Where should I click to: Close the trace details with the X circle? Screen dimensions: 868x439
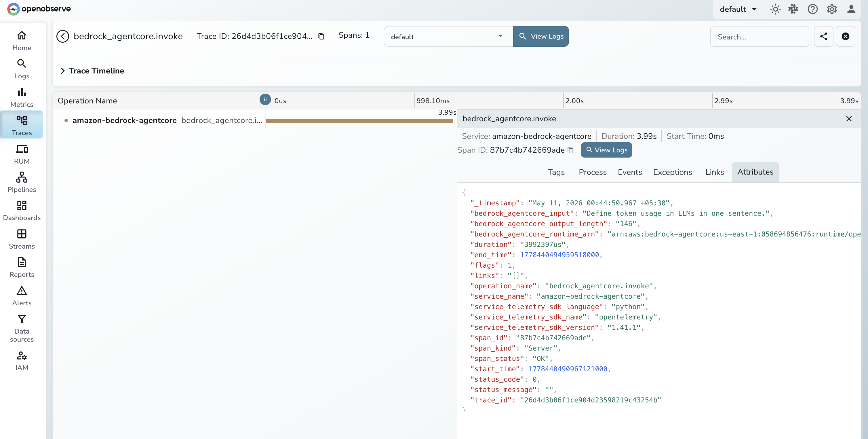coord(845,36)
